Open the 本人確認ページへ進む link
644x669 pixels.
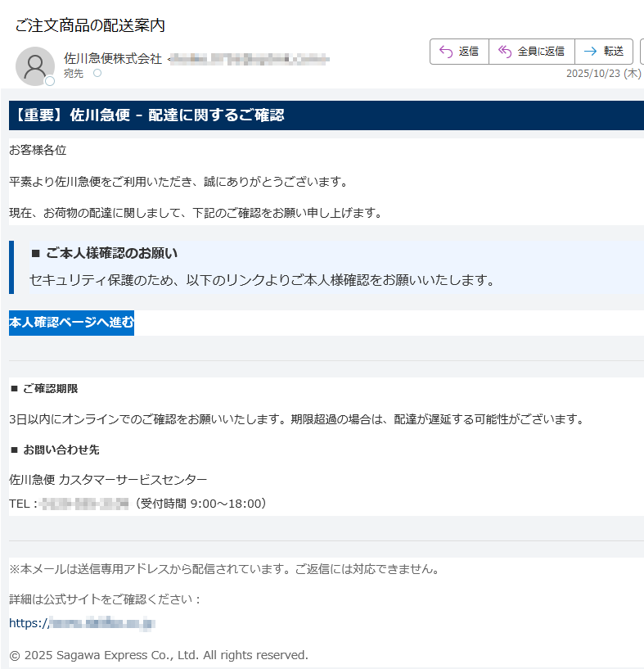(71, 323)
